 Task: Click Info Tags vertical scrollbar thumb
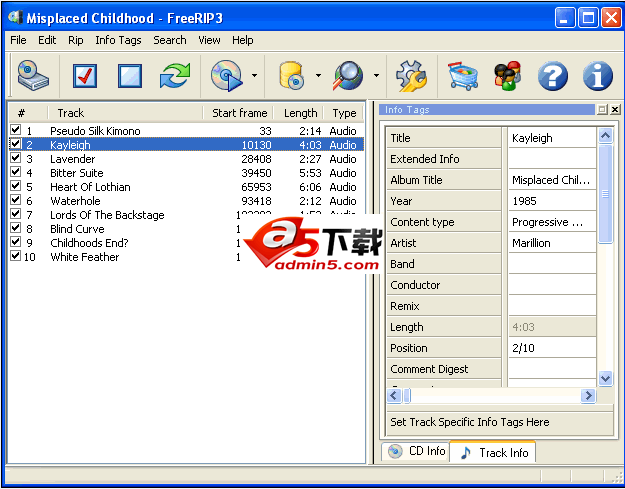click(x=605, y=194)
